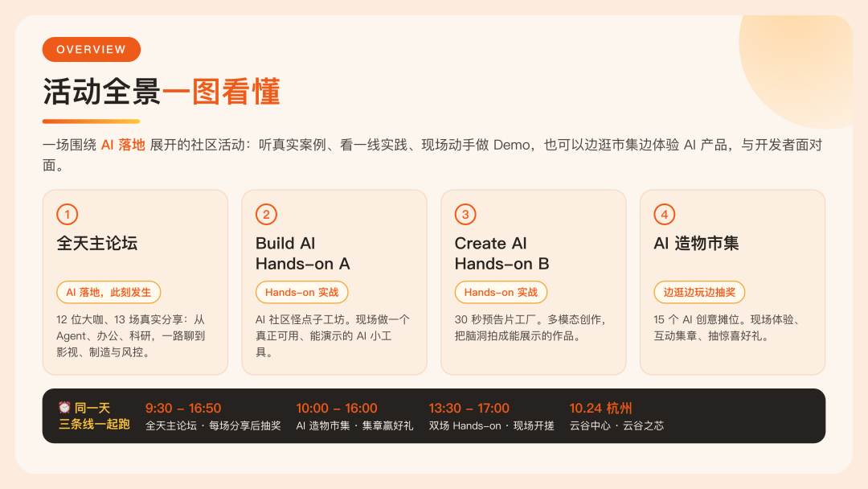Click the date 10.24 杭州
This screenshot has width=868, height=489.
[x=600, y=408]
